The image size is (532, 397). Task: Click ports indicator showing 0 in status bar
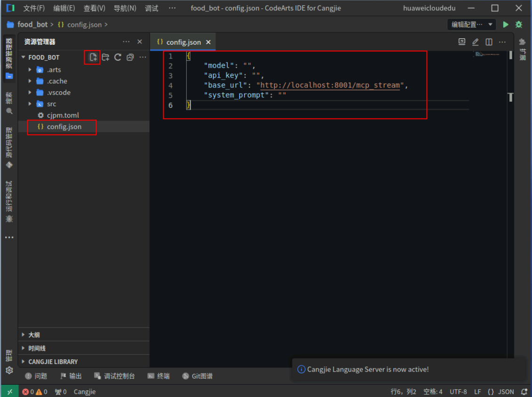pos(61,391)
